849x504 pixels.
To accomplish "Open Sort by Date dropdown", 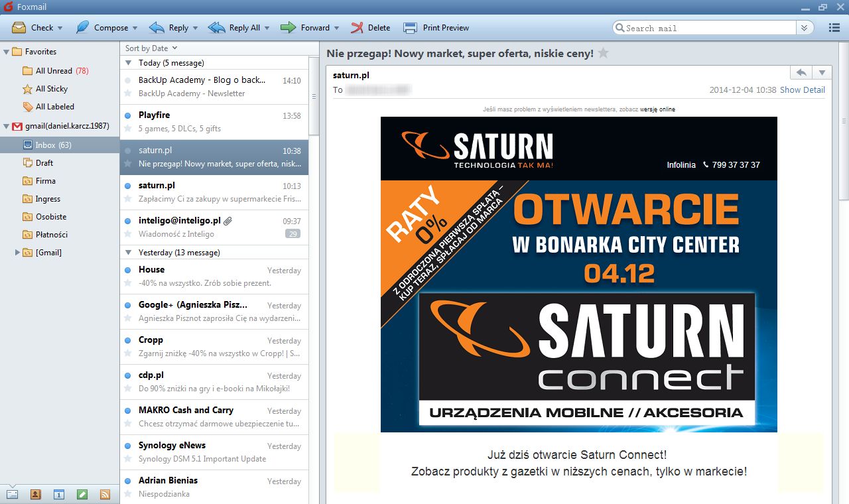I will pyautogui.click(x=151, y=48).
